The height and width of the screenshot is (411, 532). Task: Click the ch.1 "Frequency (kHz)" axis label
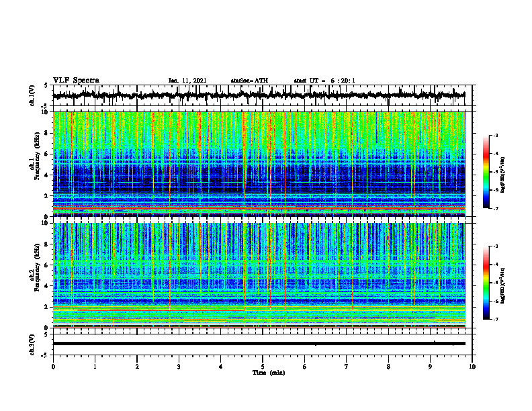(x=38, y=156)
